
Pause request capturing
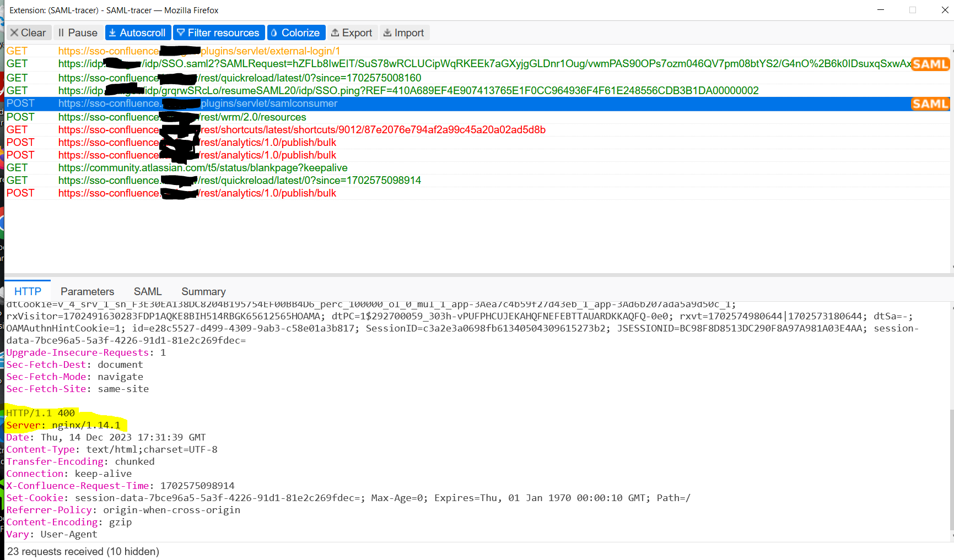78,33
